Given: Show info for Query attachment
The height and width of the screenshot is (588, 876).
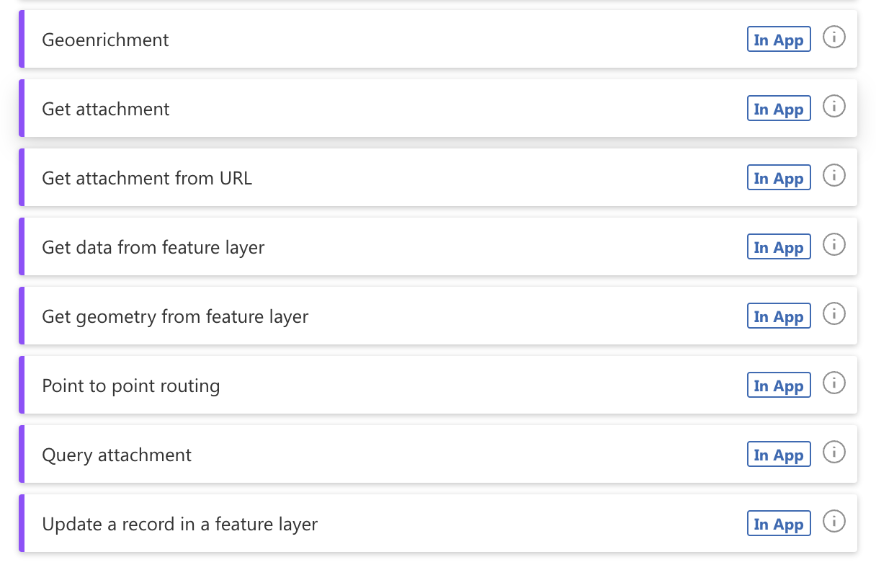Looking at the screenshot, I should [834, 453].
